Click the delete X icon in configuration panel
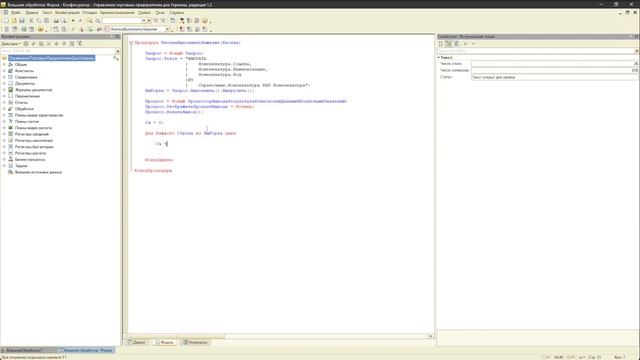 click(x=49, y=43)
